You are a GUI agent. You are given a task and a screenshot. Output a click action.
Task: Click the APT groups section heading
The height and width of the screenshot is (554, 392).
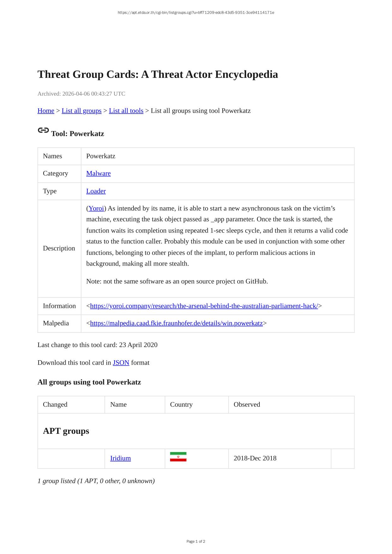pos(66,431)
